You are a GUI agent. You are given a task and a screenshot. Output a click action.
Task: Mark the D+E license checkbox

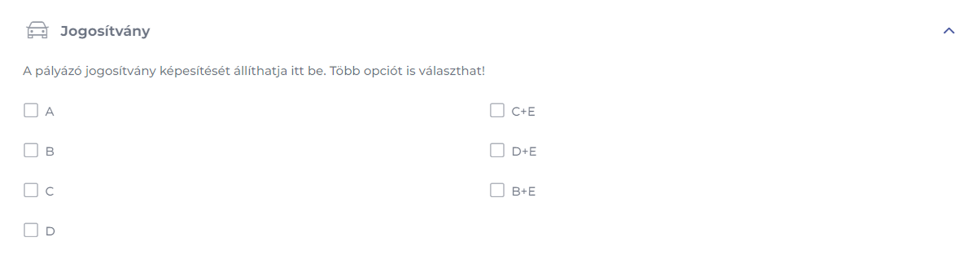click(x=497, y=150)
